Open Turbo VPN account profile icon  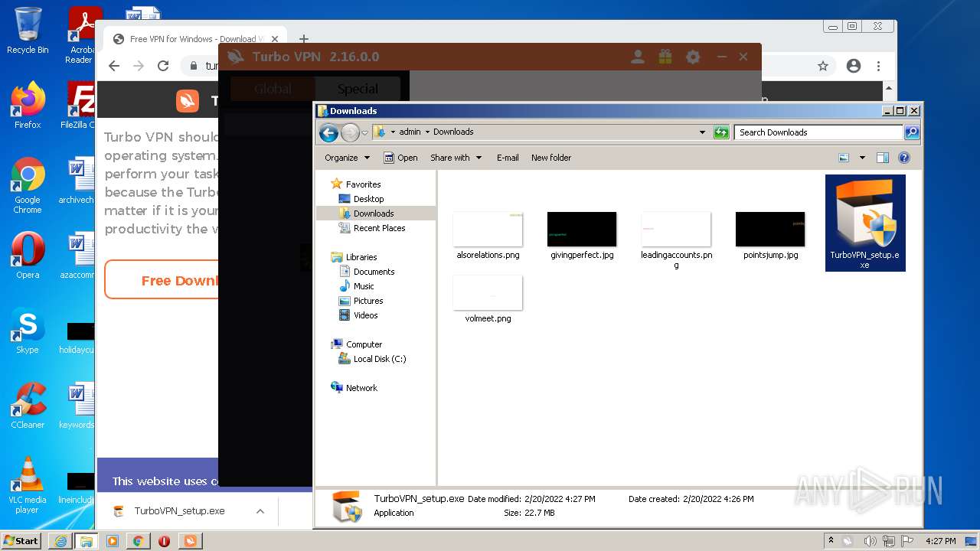pyautogui.click(x=637, y=57)
